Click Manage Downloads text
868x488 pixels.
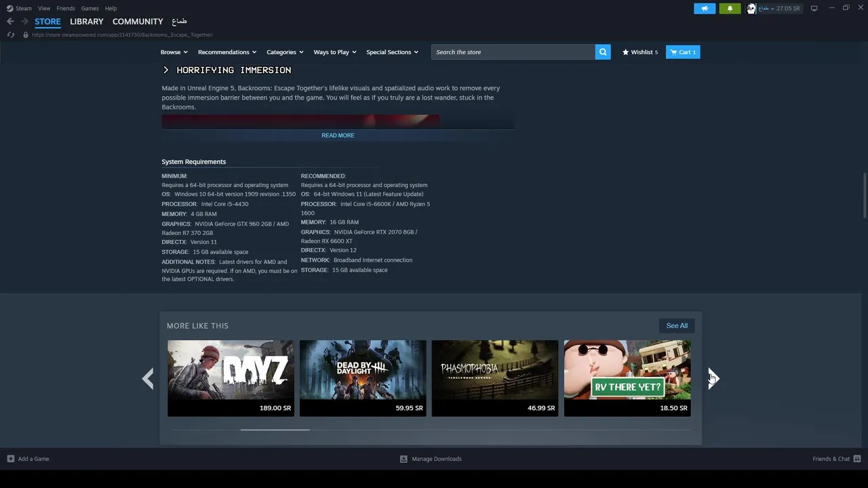click(x=437, y=459)
